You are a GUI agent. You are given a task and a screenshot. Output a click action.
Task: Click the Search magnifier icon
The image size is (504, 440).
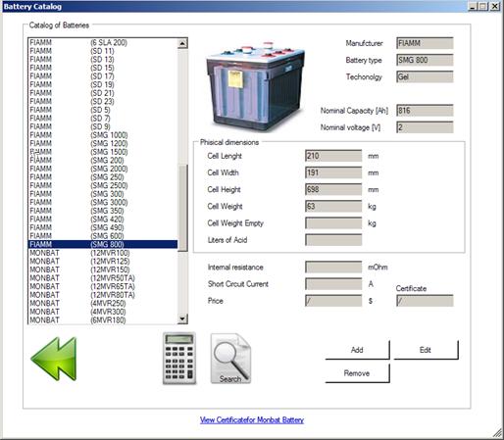click(230, 359)
